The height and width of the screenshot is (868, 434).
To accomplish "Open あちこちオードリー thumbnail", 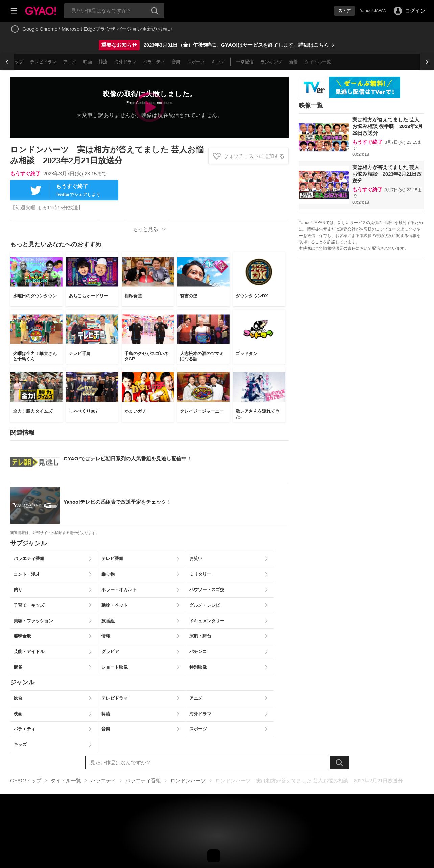I will coord(92,272).
